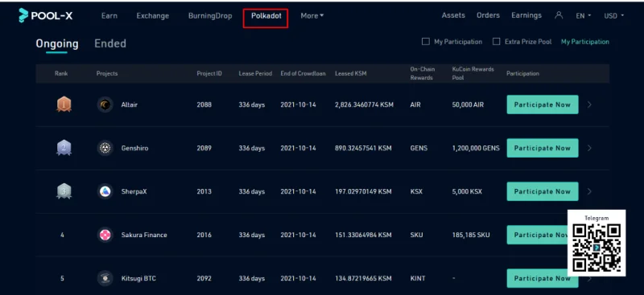Click project ID 2092
This screenshot has height=295, width=644.
point(204,279)
